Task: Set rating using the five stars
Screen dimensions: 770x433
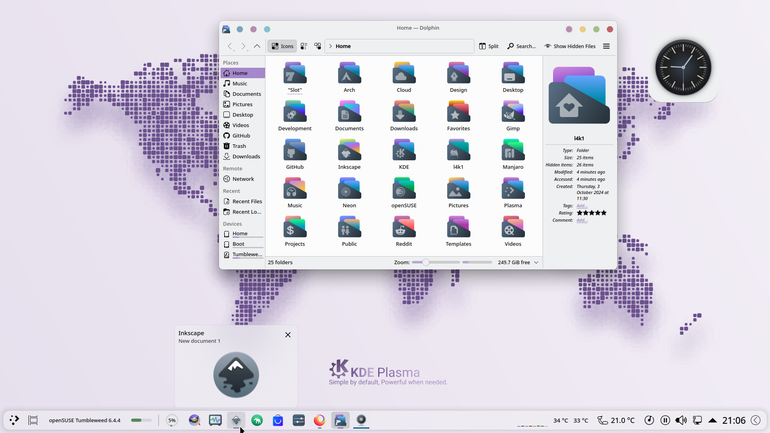Action: point(591,213)
